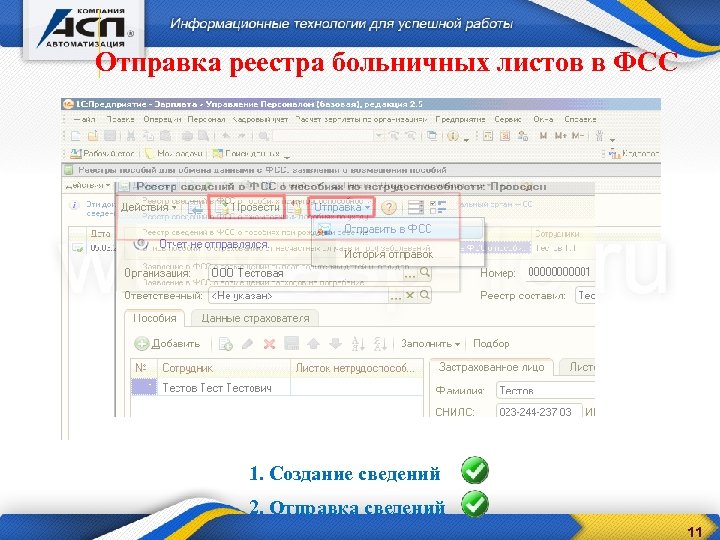Image resolution: width=720 pixels, height=540 pixels.
Task: Click the checklist settings icon in form toolbar
Action: coord(438,208)
